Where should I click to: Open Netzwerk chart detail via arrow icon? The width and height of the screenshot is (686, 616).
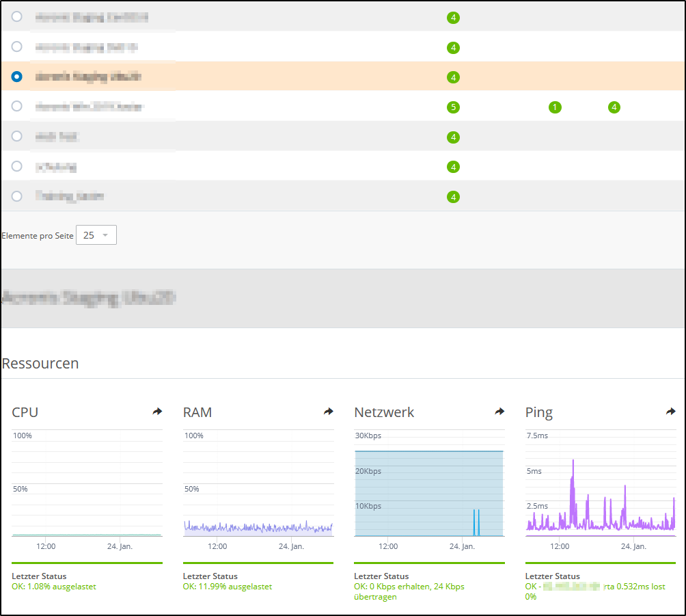click(x=499, y=411)
